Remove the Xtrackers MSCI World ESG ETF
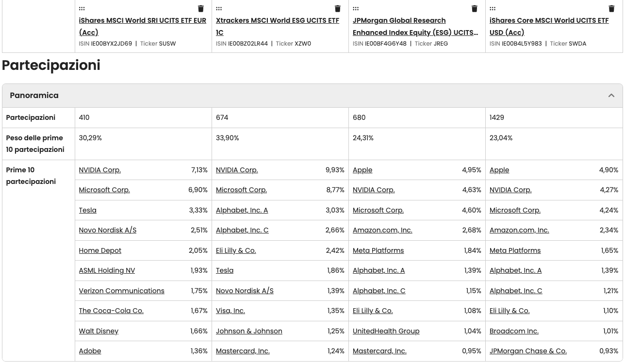 click(337, 8)
